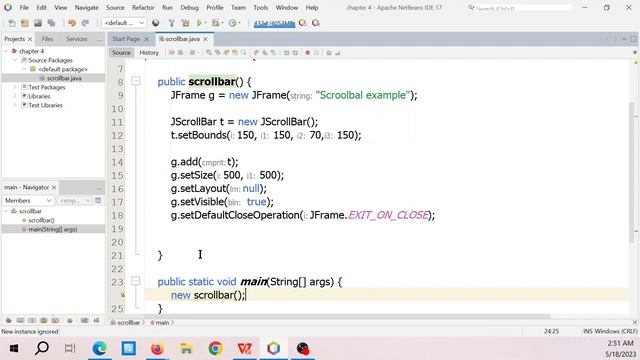Switch to the Files tab
The image size is (640, 360).
(47, 39)
